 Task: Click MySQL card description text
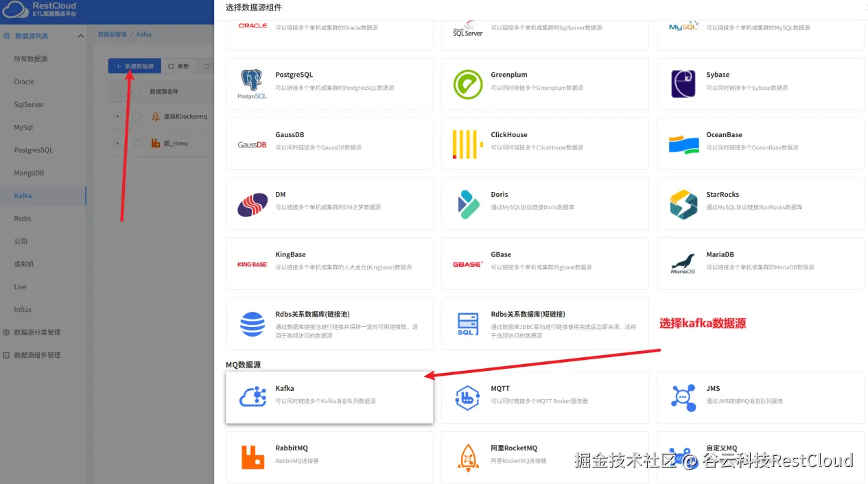758,28
